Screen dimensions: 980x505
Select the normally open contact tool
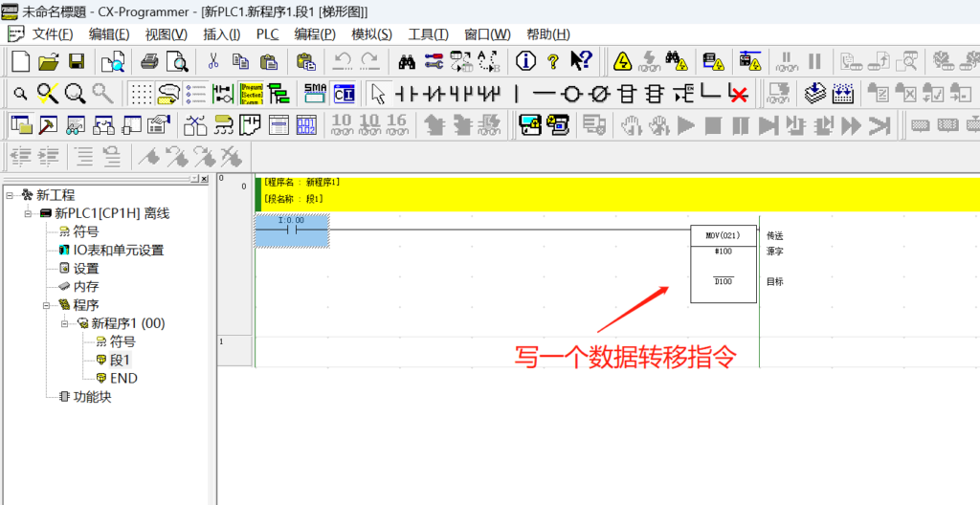pyautogui.click(x=406, y=93)
